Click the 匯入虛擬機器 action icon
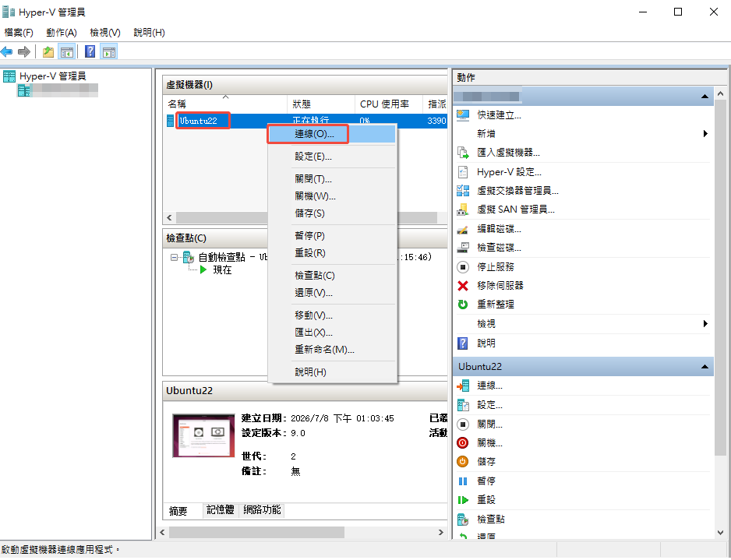 click(462, 153)
